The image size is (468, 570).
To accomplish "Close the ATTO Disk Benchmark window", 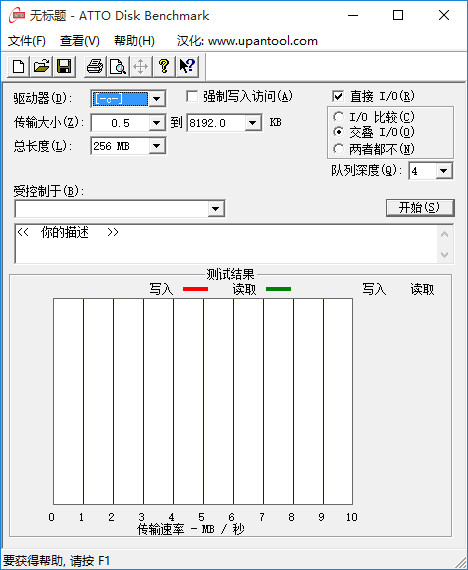I will (x=444, y=15).
